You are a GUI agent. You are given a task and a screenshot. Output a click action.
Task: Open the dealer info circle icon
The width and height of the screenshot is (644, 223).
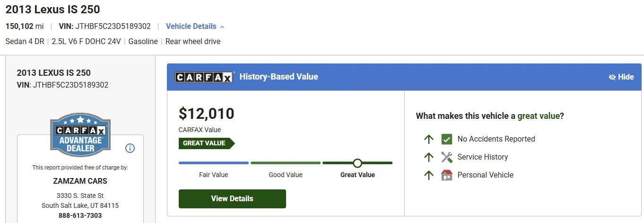point(130,148)
